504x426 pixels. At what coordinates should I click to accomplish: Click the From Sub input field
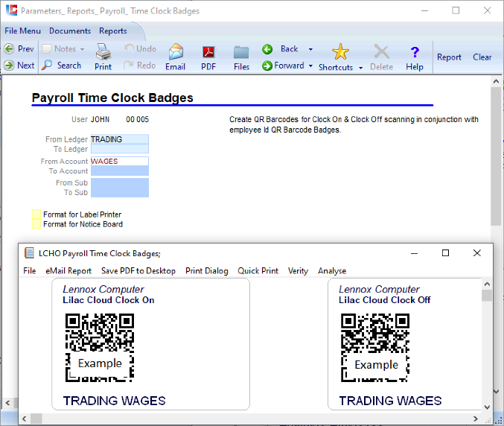[120, 183]
